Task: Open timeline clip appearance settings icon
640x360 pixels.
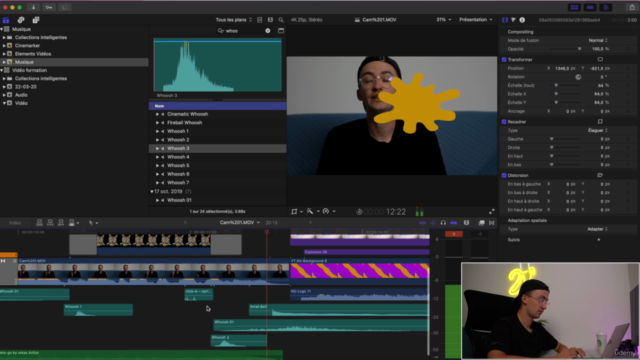Action: [x=466, y=222]
